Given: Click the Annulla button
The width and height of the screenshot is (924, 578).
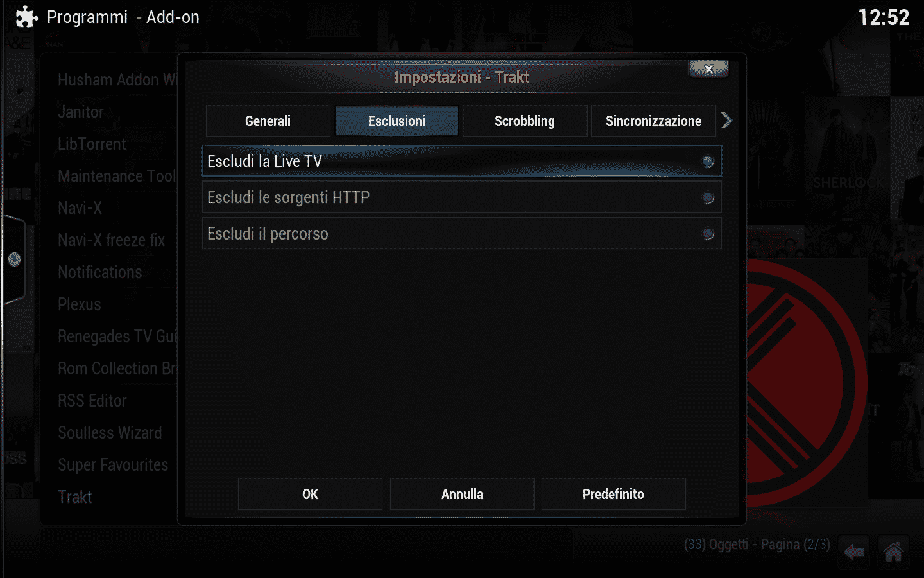Looking at the screenshot, I should pos(462,494).
